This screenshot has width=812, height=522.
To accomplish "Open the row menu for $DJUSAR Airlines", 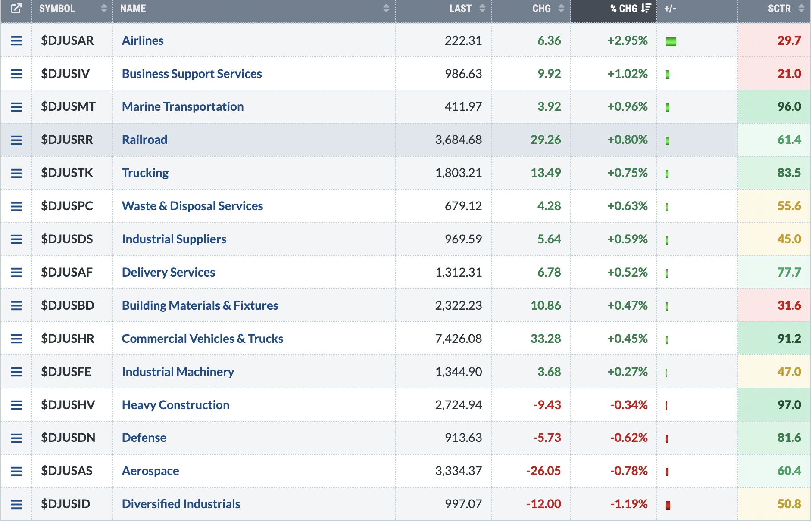I will click(x=16, y=40).
